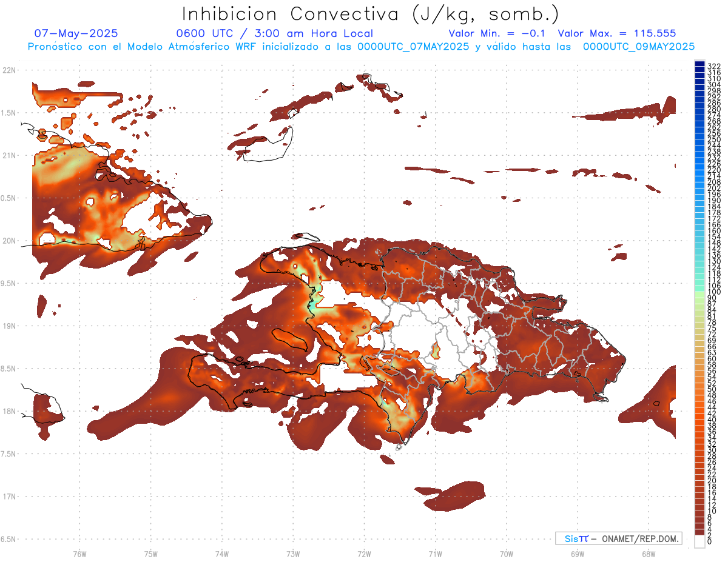
Task: Click the start time "0000UTC_07MAY2025"
Action: [413, 46]
